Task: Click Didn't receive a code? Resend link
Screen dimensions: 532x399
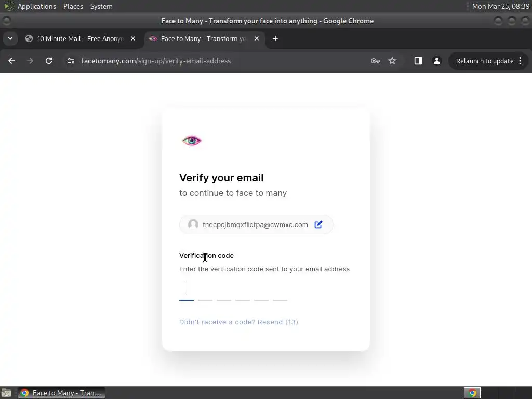Action: (x=238, y=322)
